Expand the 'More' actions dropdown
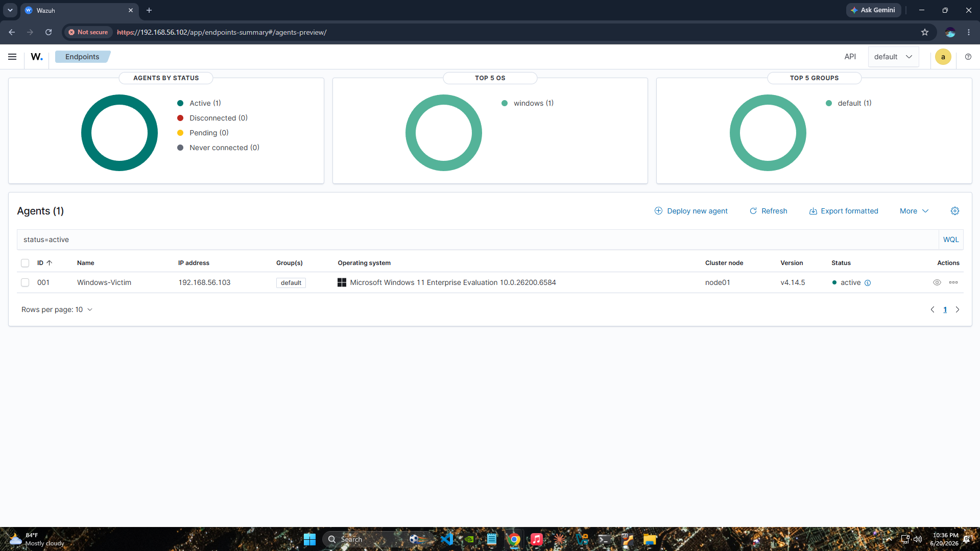Image resolution: width=980 pixels, height=551 pixels. click(914, 211)
